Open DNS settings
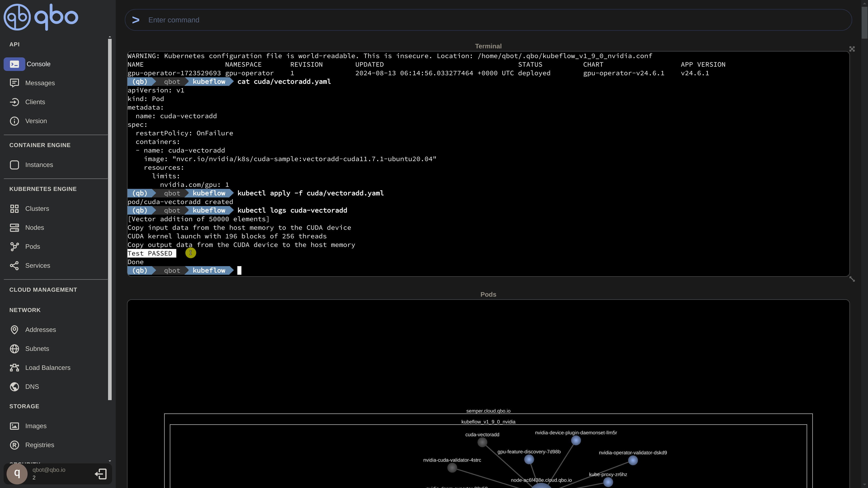Screen dimensions: 868x488 [32, 387]
